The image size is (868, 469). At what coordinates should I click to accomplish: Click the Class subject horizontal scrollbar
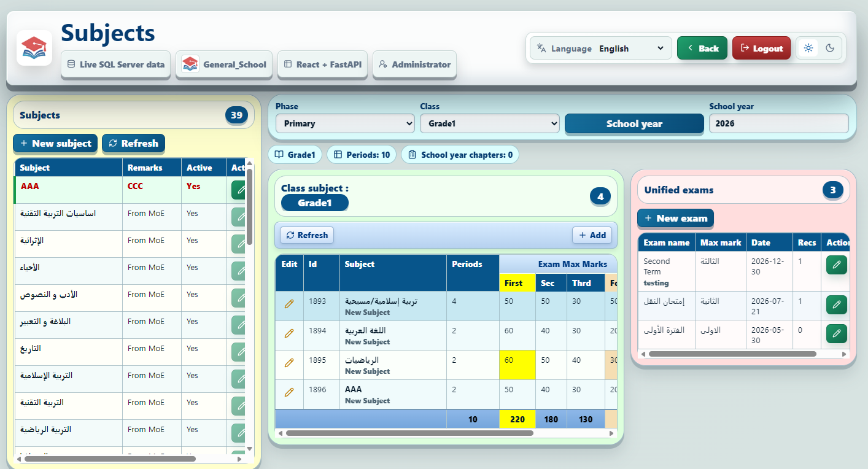point(409,433)
